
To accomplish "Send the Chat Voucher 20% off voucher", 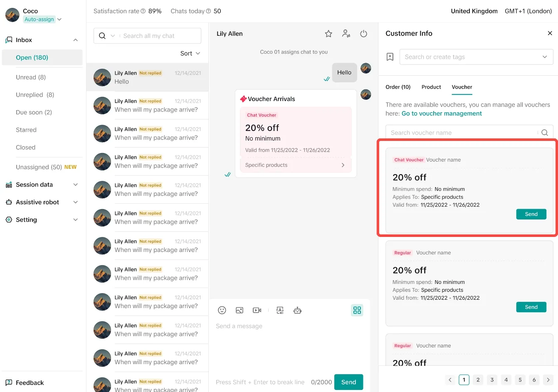I will (x=531, y=214).
